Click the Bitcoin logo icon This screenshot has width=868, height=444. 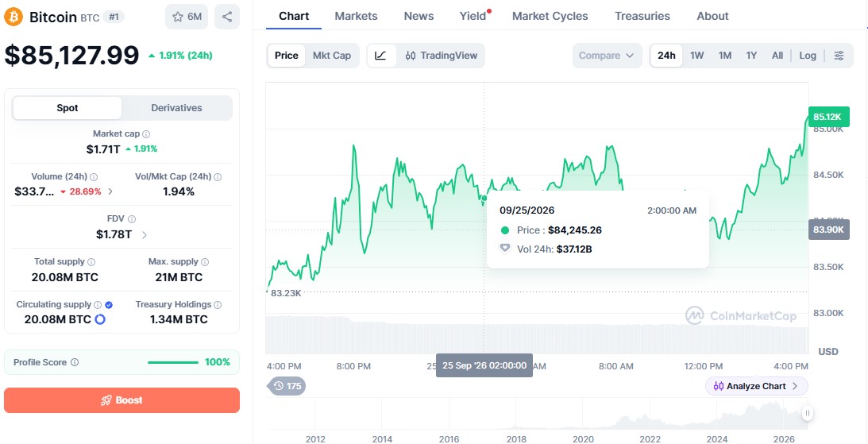[14, 17]
